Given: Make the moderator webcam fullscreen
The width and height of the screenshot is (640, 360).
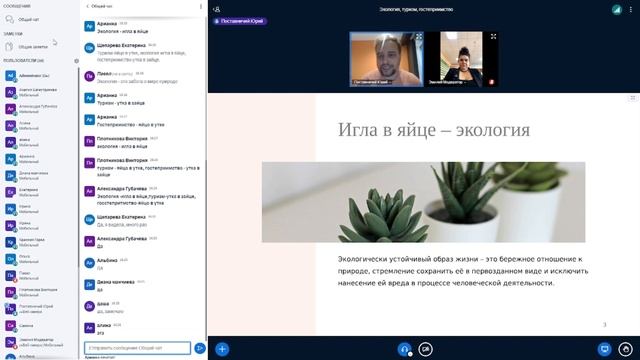Looking at the screenshot, I should pos(493,37).
